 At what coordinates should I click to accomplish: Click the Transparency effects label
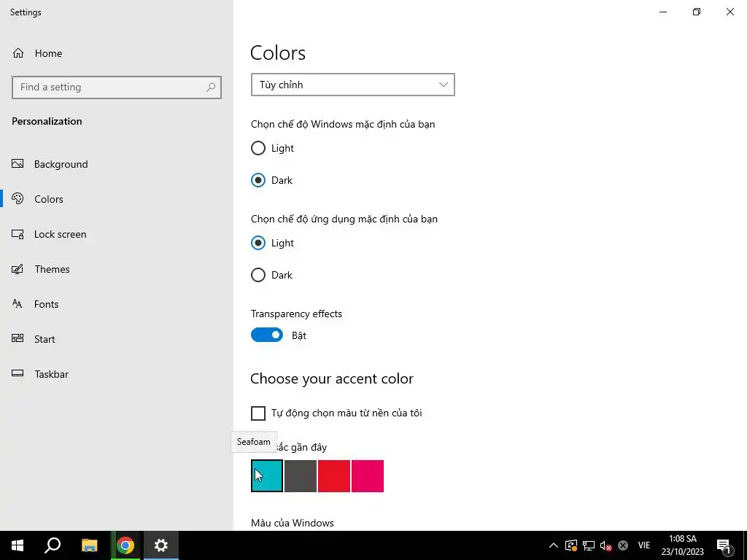296,314
